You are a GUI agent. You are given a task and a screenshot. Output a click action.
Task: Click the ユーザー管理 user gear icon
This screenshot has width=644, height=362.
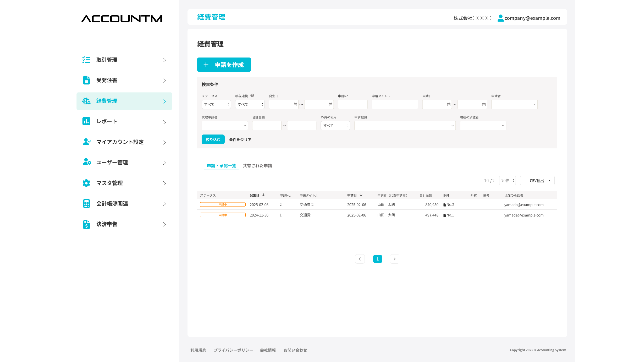click(x=87, y=162)
